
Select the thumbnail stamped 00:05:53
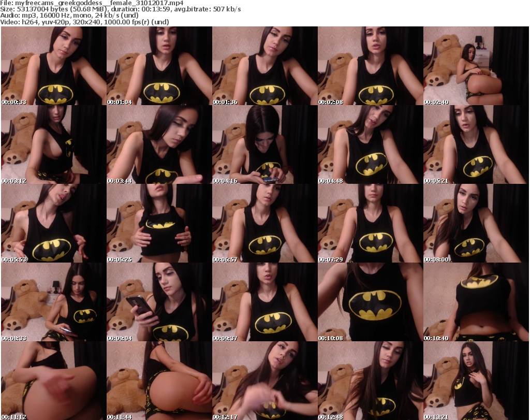pyautogui.click(x=54, y=223)
